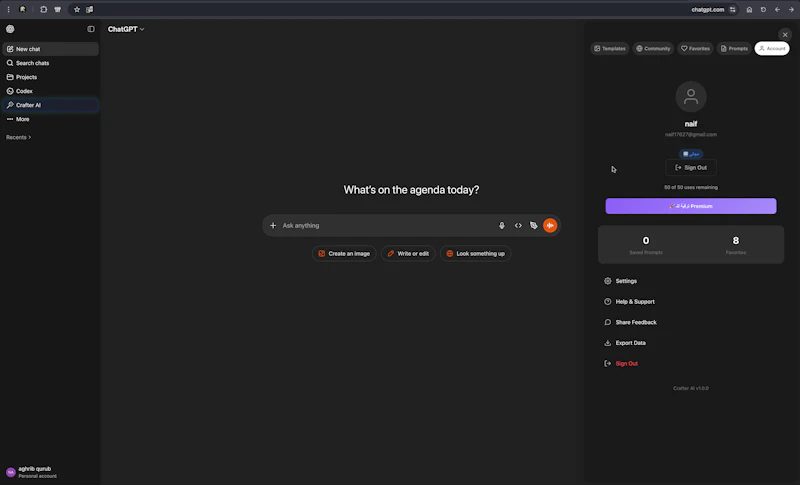Open Codex in the sidebar
The width and height of the screenshot is (800, 485).
50,91
